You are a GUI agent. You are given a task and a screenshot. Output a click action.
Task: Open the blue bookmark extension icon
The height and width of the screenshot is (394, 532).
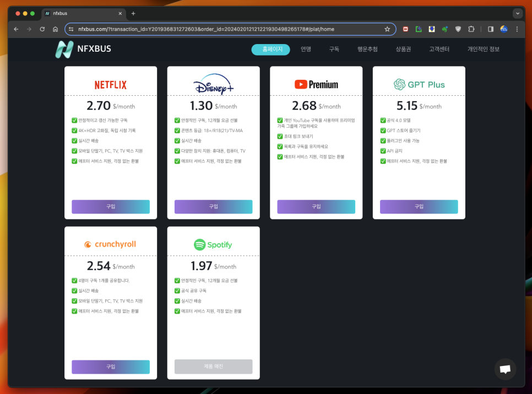coord(432,29)
